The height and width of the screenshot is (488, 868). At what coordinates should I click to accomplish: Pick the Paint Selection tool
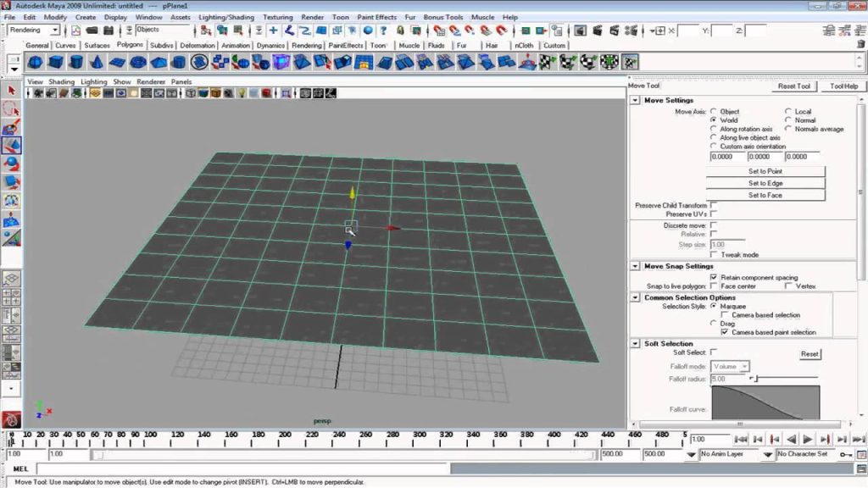11,127
